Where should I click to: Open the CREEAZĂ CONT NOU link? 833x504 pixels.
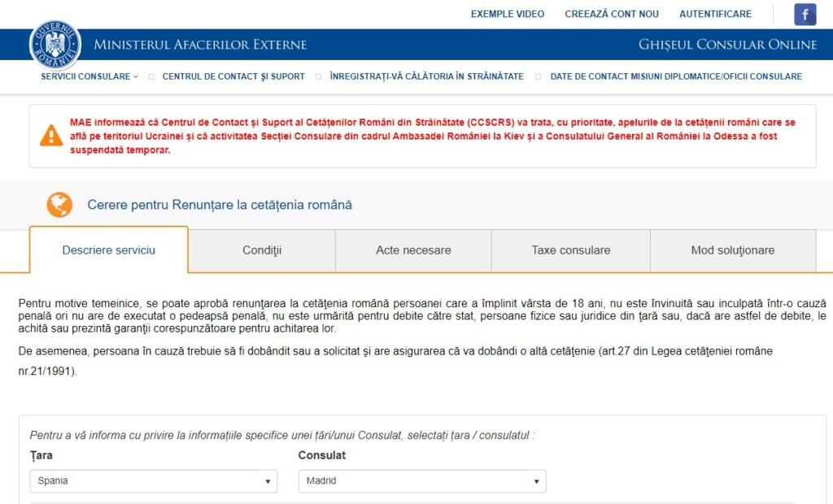click(612, 14)
